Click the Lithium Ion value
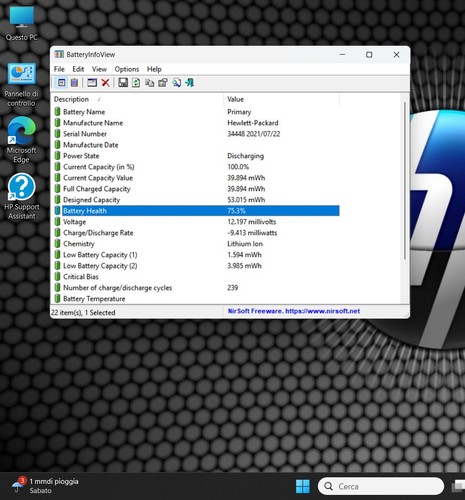This screenshot has width=465, height=500. click(245, 244)
